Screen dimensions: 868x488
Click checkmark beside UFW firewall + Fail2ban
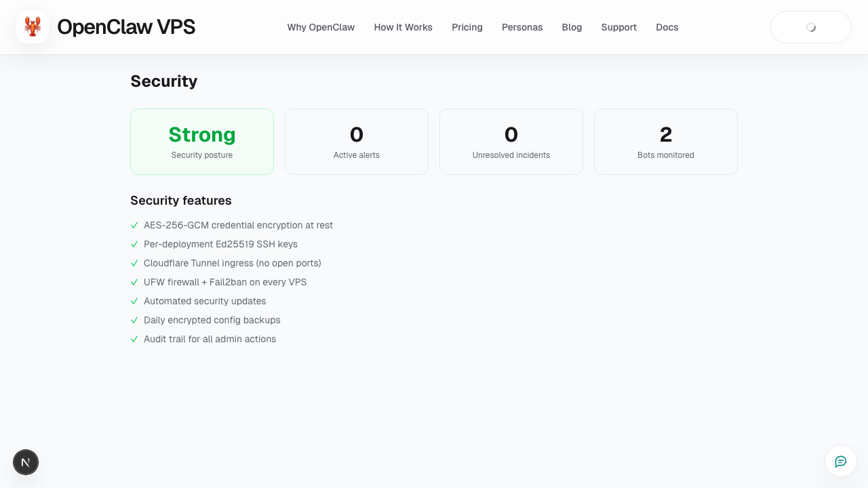point(134,282)
